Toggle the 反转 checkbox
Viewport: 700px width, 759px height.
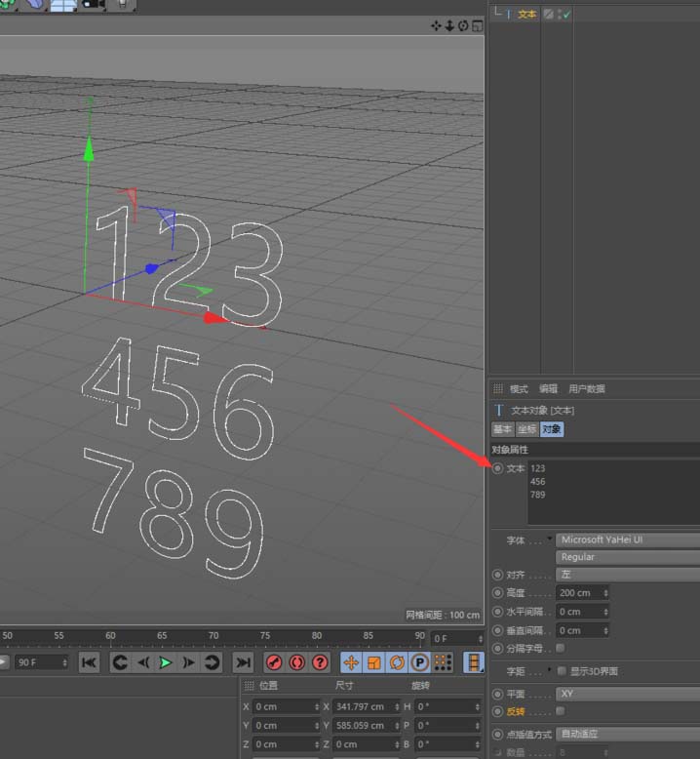[x=561, y=710]
